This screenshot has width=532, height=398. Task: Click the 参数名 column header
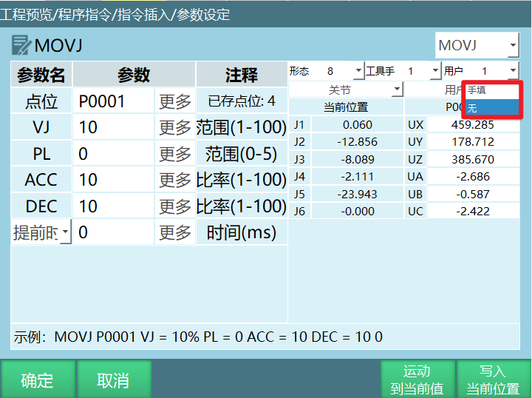[41, 75]
